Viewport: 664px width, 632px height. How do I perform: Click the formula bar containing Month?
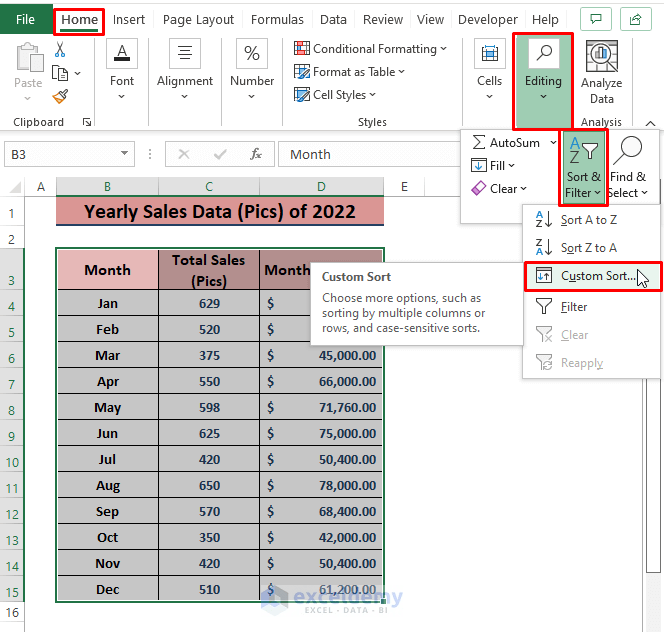point(368,154)
